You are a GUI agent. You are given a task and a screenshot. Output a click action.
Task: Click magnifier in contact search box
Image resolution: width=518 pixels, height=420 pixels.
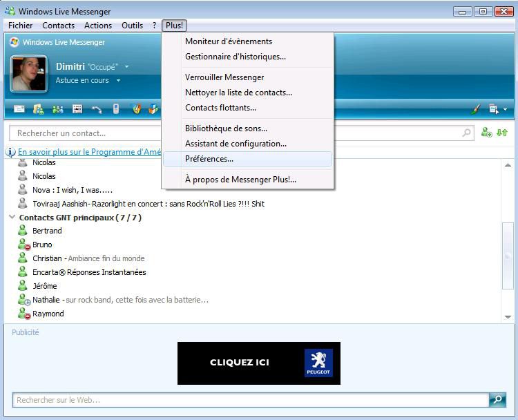click(466, 133)
